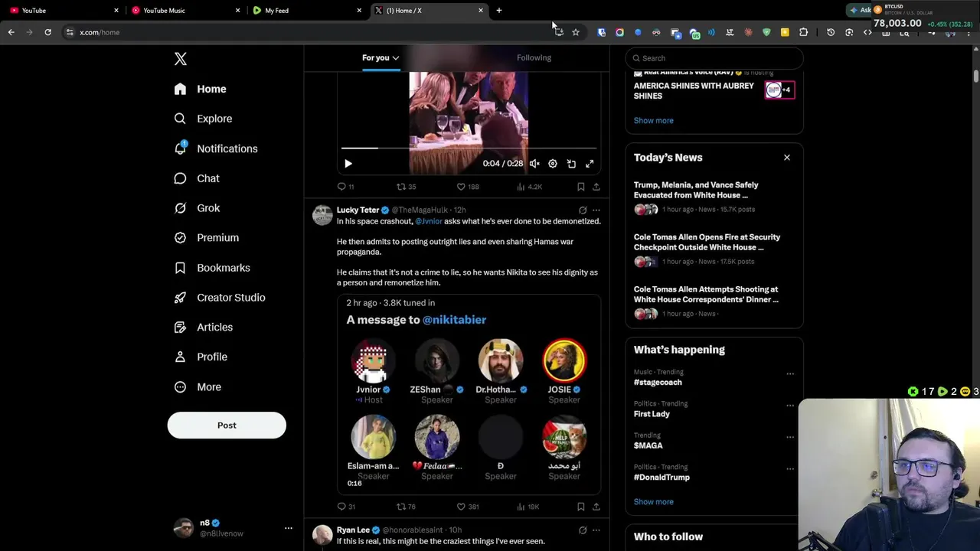980x551 pixels.
Task: View analytics showing 4.2K views
Action: pyautogui.click(x=529, y=187)
